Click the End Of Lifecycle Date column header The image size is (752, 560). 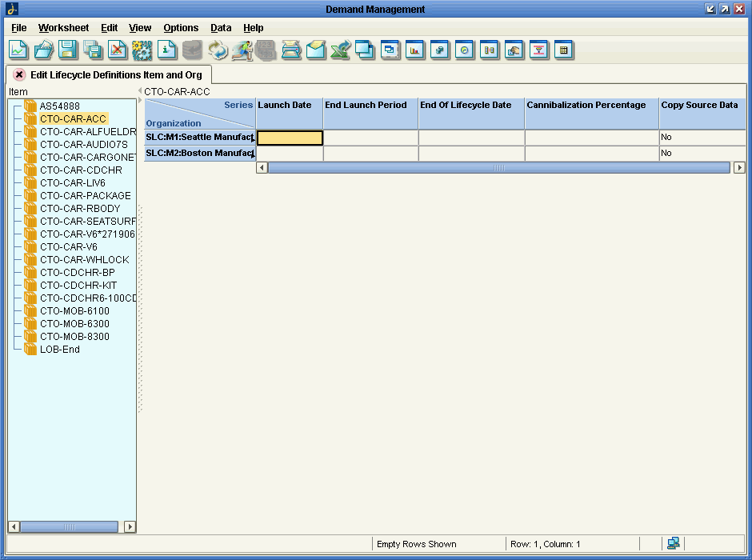(471, 114)
